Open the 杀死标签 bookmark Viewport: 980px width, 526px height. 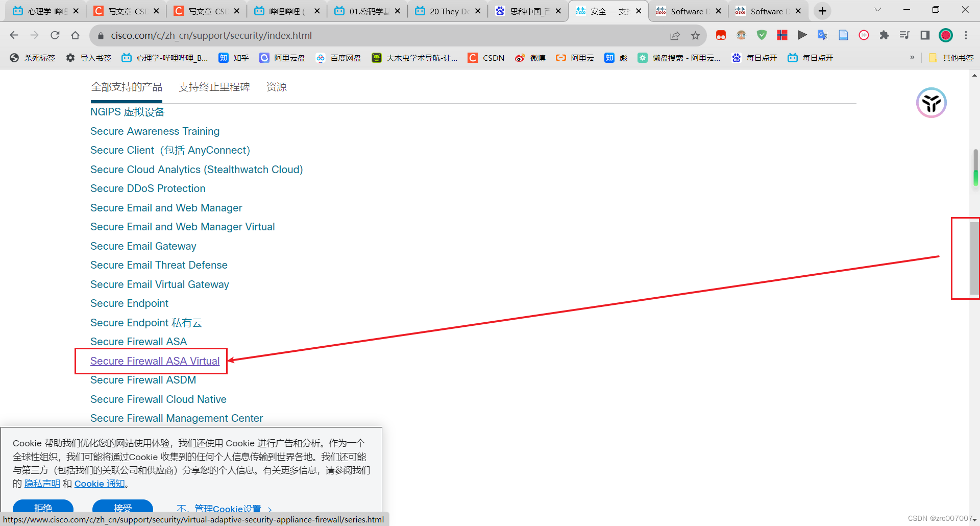(x=32, y=58)
